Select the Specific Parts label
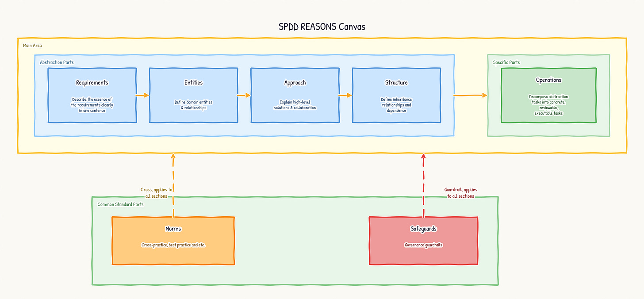Viewport: 644px width, 299px height. (x=506, y=62)
